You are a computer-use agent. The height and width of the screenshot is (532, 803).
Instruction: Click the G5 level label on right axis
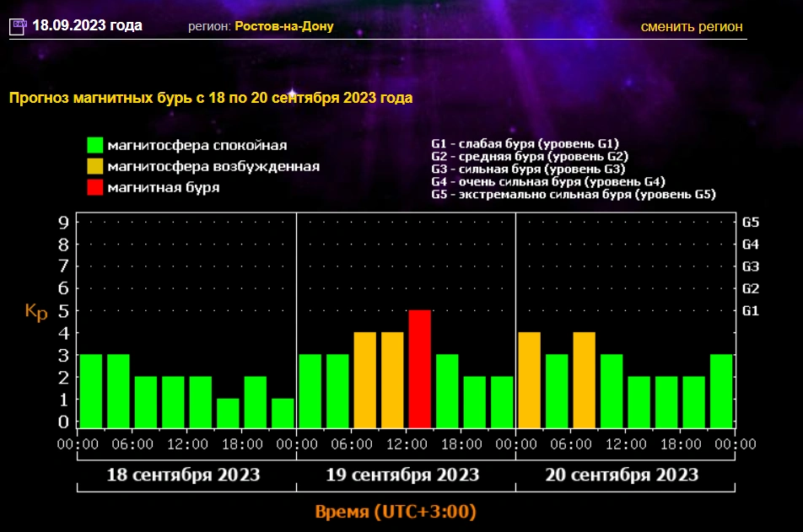(750, 223)
